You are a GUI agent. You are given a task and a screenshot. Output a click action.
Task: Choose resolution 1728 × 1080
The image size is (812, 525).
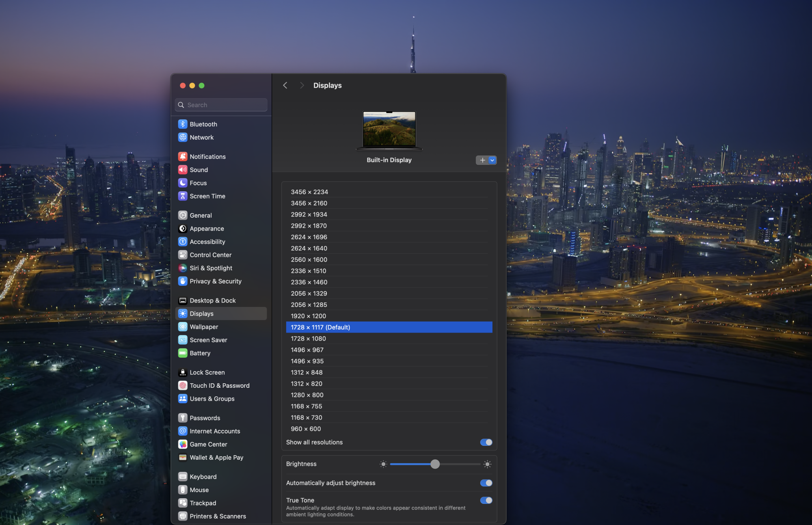pos(389,339)
